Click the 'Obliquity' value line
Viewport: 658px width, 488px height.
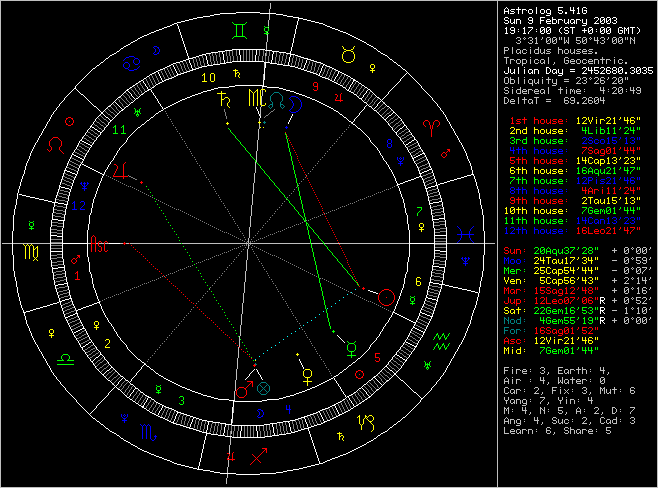[x=566, y=81]
